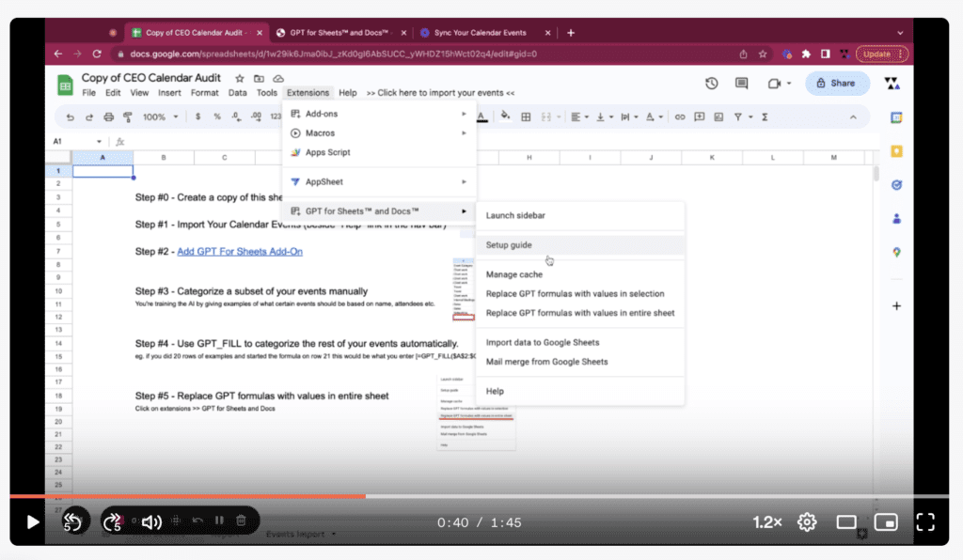This screenshot has width=963, height=560.
Task: Open Apps Script
Action: pyautogui.click(x=379, y=152)
